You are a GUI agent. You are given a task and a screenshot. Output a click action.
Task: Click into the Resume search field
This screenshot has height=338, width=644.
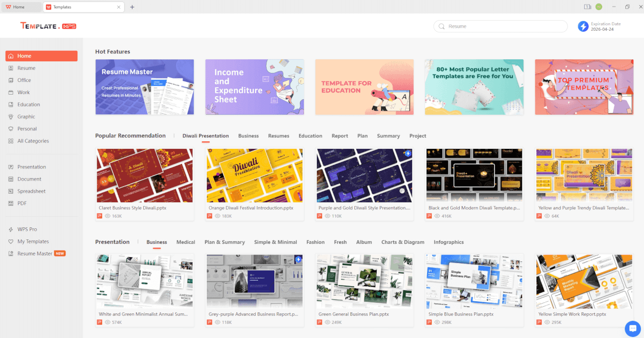point(503,27)
